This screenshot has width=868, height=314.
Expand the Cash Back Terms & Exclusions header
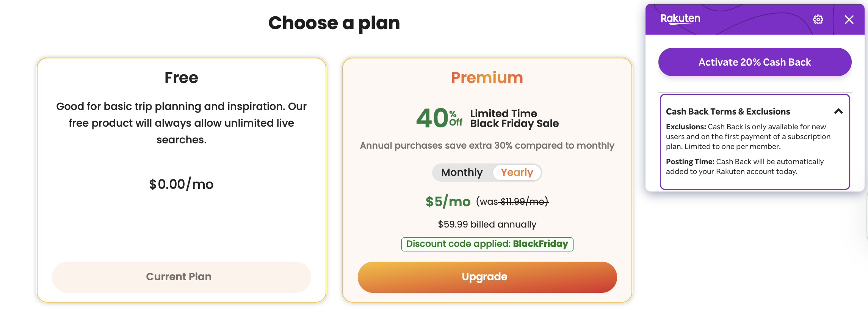click(728, 111)
